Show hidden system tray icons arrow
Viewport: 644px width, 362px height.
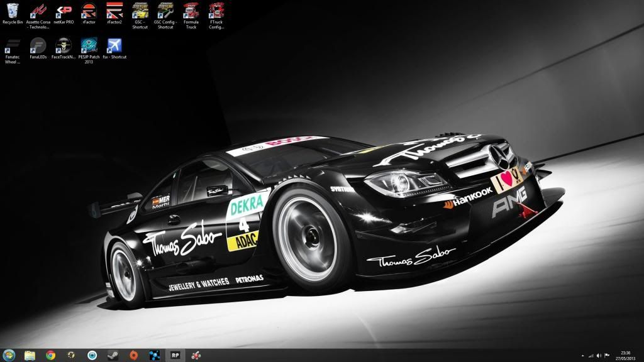(582, 356)
